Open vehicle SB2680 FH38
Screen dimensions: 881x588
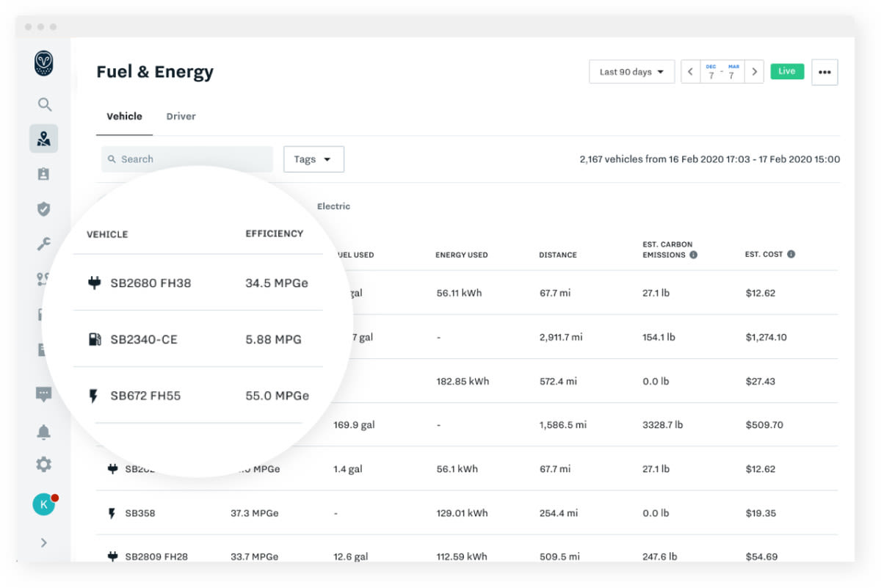[x=151, y=283]
